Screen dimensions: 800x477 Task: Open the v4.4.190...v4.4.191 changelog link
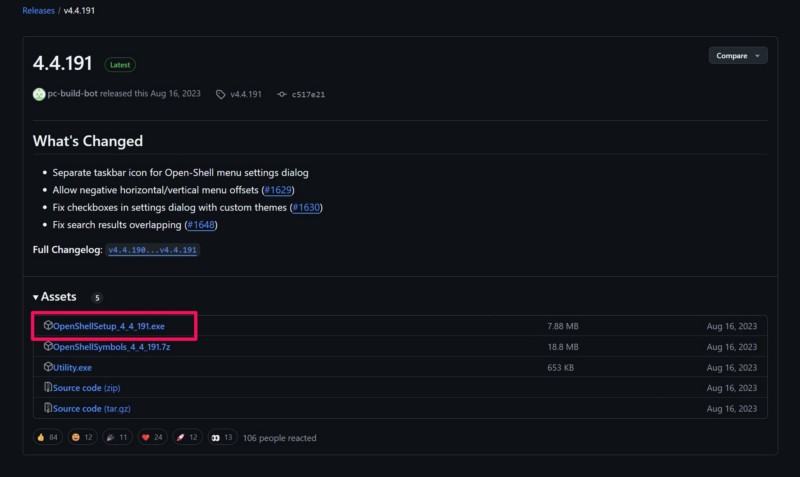point(153,249)
